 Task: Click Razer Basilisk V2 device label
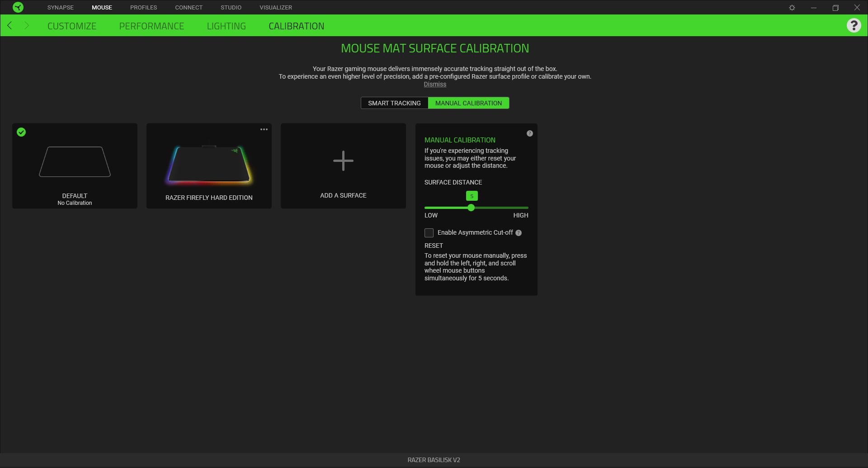coord(434,460)
